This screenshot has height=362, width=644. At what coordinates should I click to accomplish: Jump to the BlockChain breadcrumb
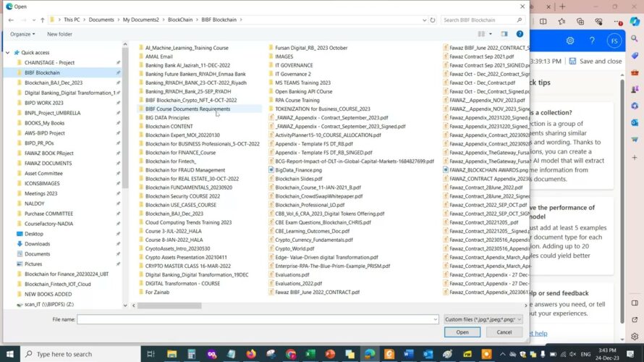point(180,20)
